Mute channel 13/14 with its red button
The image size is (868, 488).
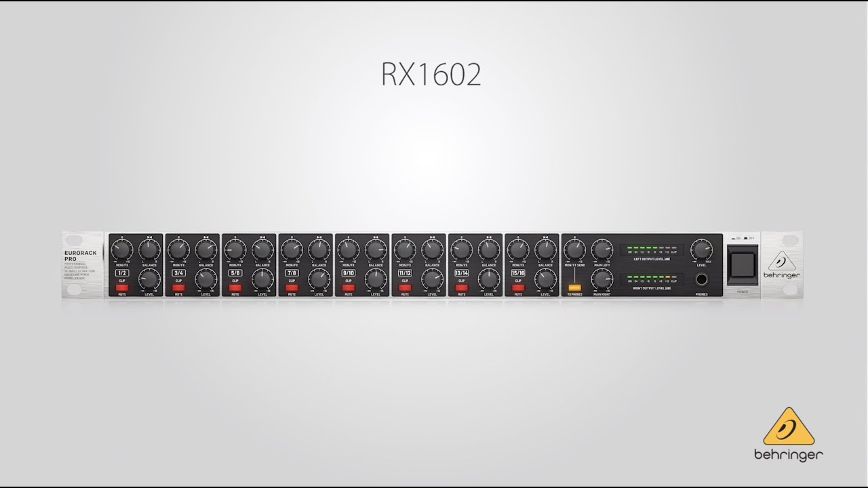462,287
